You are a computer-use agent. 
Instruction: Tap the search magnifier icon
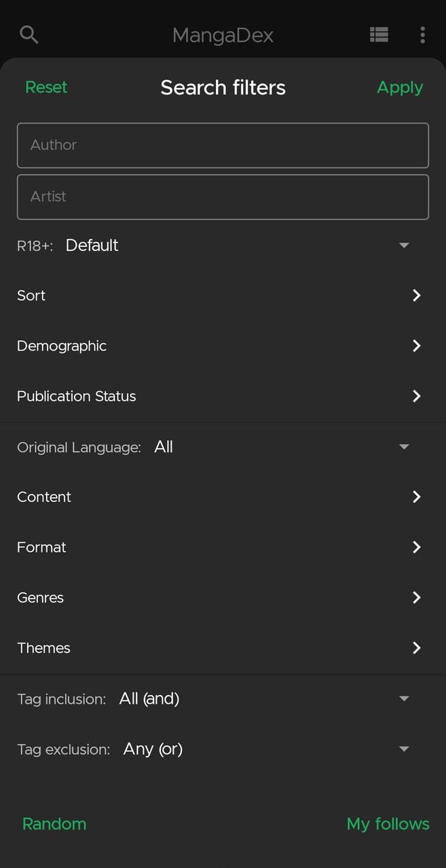(29, 34)
